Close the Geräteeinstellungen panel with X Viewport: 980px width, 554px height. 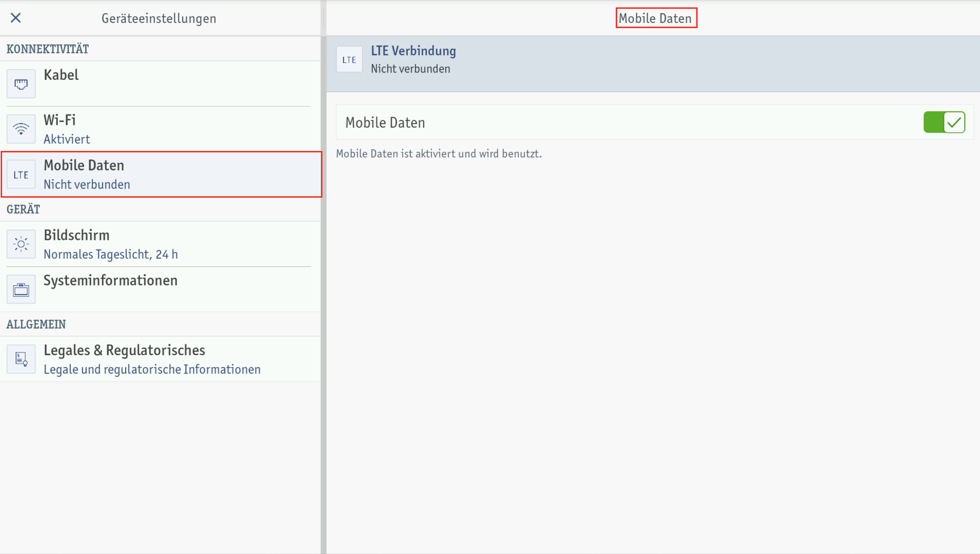tap(15, 18)
